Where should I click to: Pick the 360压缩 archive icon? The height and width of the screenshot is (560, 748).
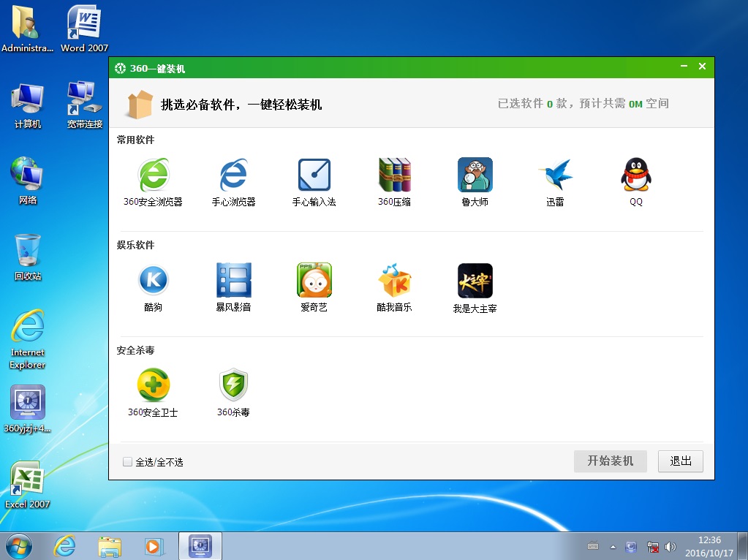point(394,175)
